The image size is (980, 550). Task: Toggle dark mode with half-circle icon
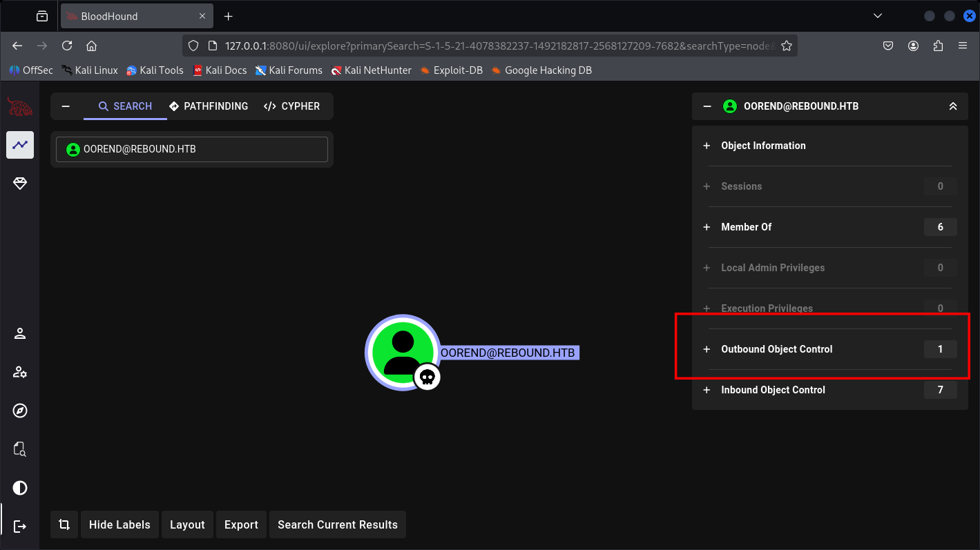click(20, 489)
